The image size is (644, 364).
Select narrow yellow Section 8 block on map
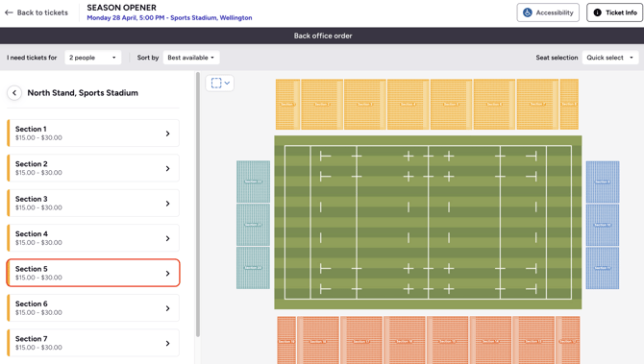pyautogui.click(x=569, y=105)
